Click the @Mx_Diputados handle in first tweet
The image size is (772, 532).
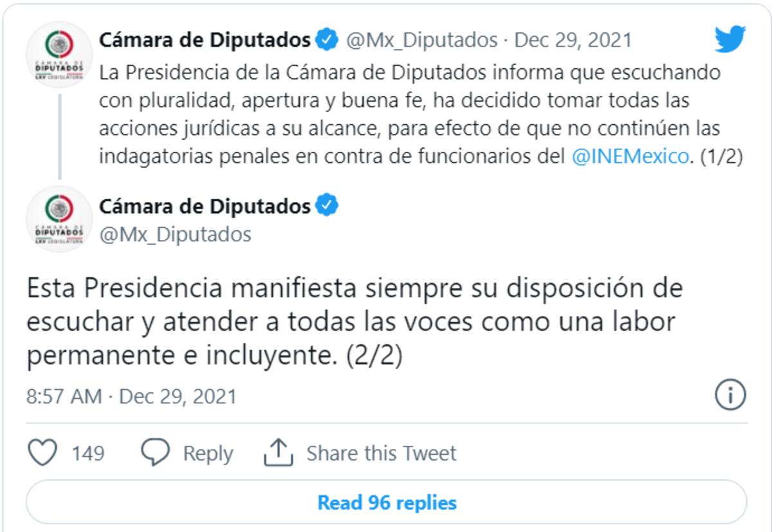(x=422, y=40)
